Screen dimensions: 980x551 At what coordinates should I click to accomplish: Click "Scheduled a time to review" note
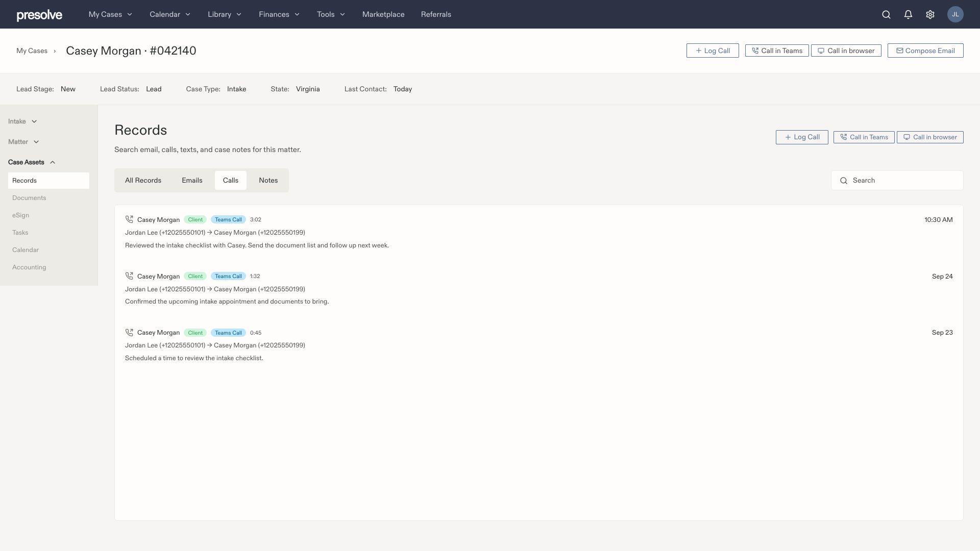pos(194,358)
